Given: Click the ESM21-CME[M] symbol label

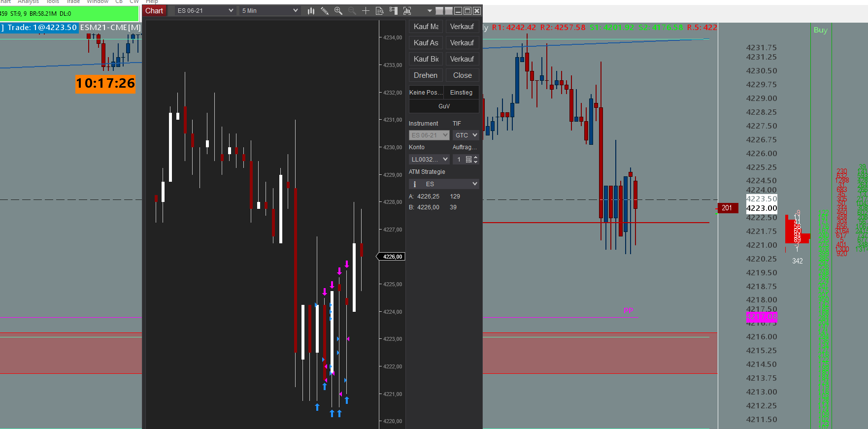Looking at the screenshot, I should tap(110, 28).
